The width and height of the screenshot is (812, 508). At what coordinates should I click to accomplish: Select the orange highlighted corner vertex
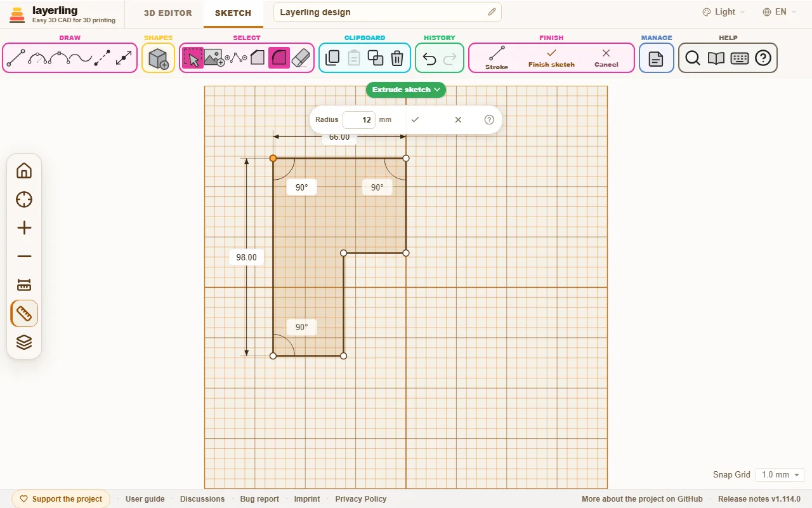[273, 158]
